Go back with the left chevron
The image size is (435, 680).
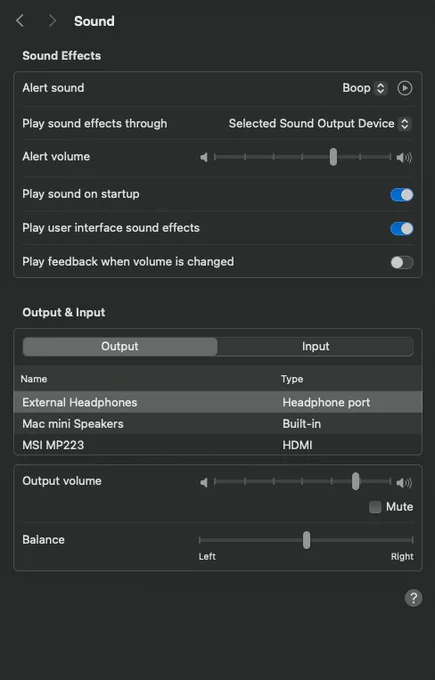pos(20,20)
